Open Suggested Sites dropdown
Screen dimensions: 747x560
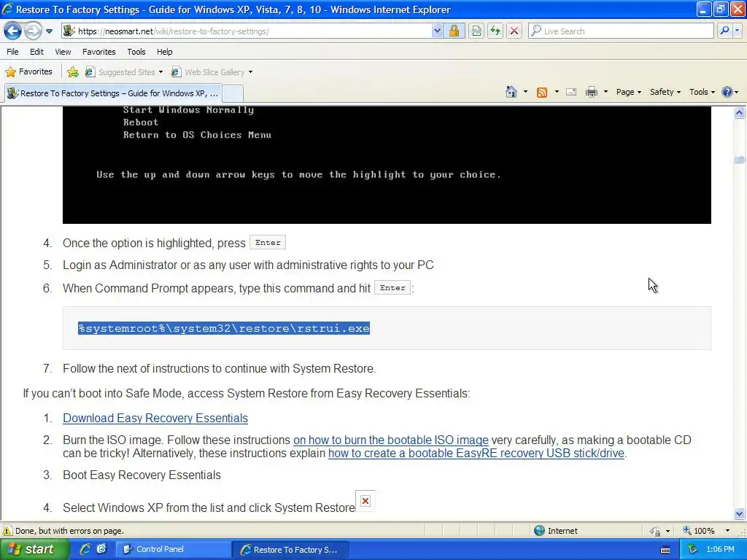[x=124, y=72]
